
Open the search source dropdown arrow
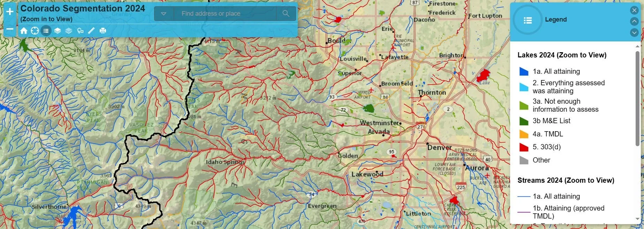tap(164, 14)
